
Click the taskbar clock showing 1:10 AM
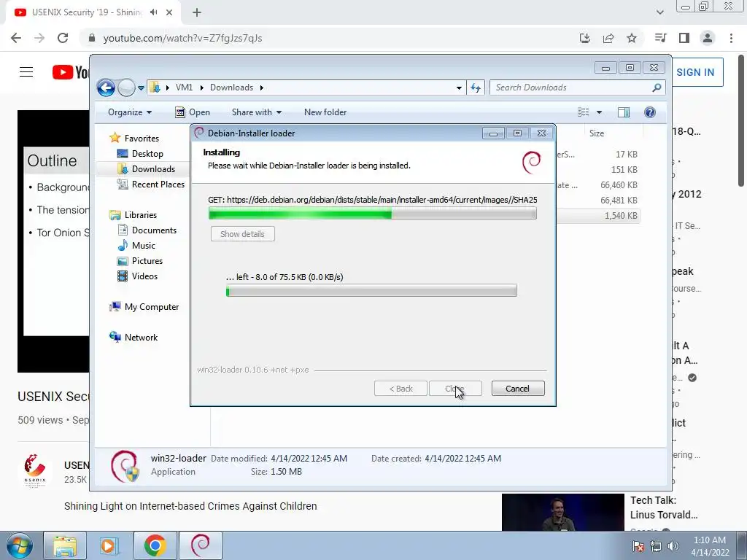click(710, 546)
